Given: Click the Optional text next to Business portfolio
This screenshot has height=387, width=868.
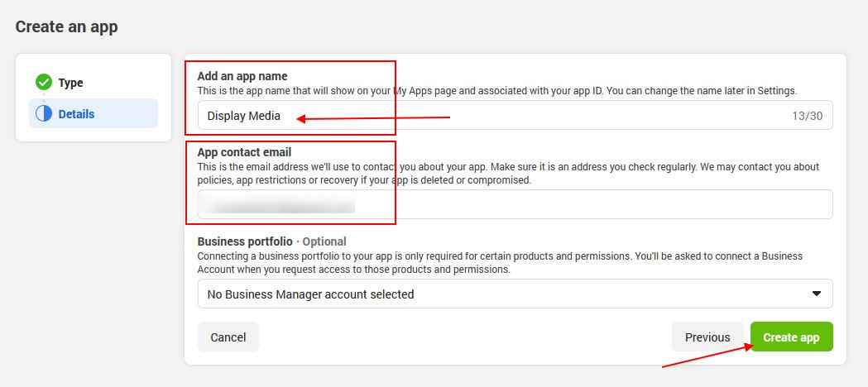Looking at the screenshot, I should (x=324, y=241).
